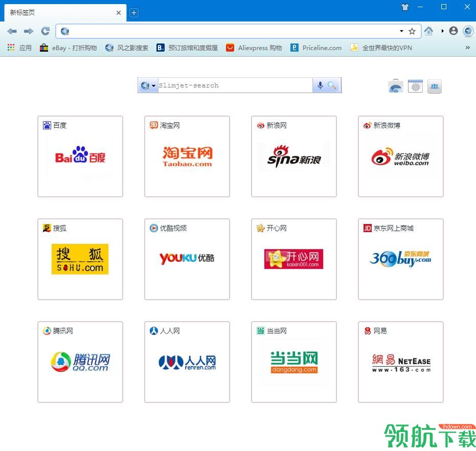Open the 淘宝网 Taobao tile
The image size is (476, 451).
187,156
